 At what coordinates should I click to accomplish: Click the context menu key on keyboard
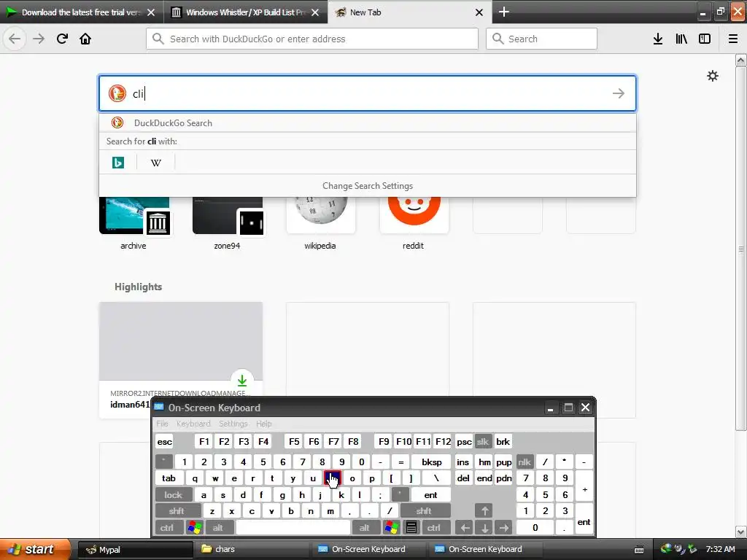411,527
